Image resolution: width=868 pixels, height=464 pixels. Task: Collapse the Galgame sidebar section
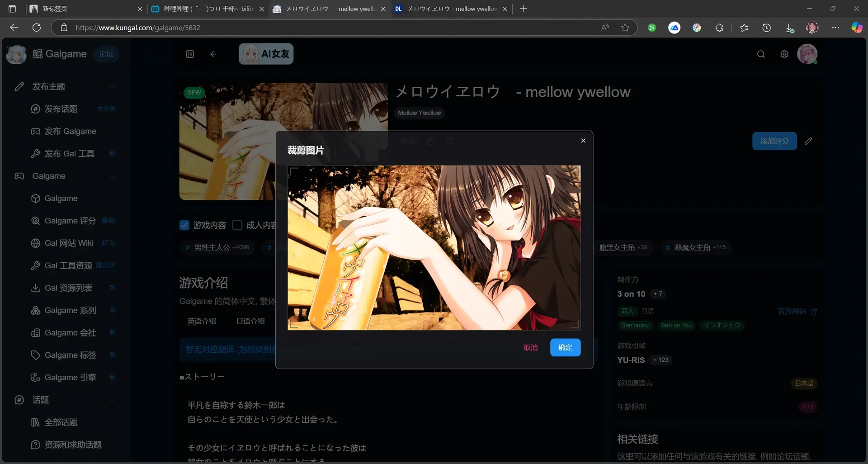coord(112,176)
